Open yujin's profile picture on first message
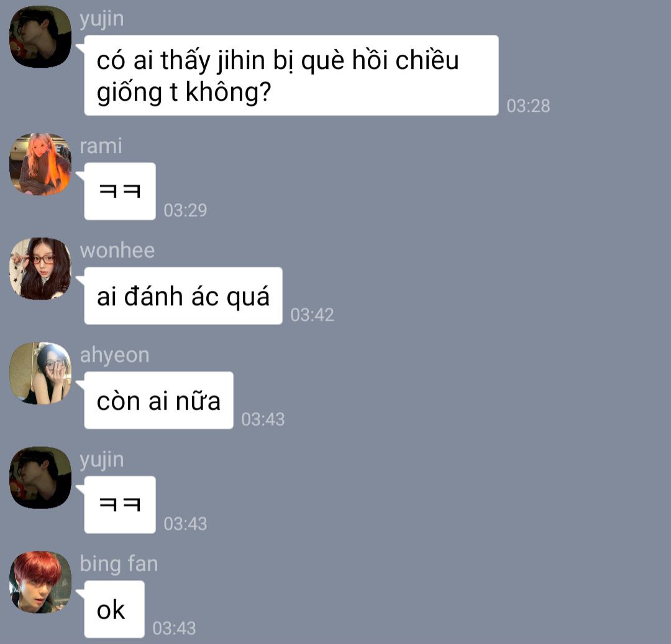The width and height of the screenshot is (671, 644). coord(40,37)
